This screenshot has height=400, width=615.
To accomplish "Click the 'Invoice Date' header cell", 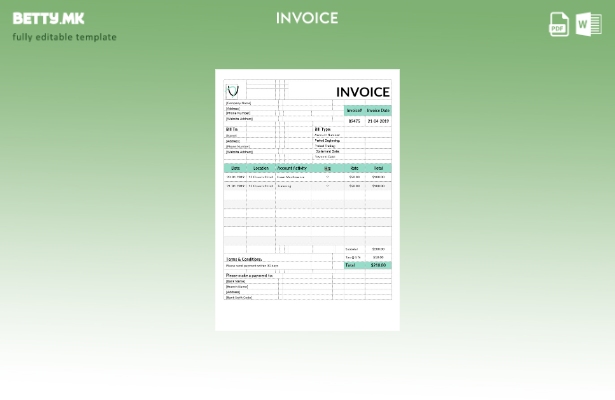I will [378, 111].
